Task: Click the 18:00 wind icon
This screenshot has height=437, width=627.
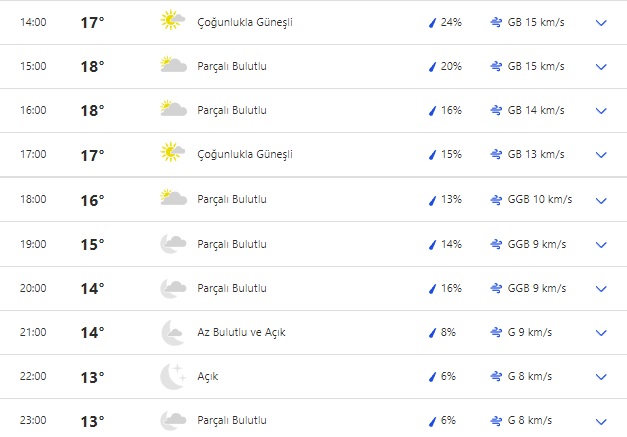Action: pyautogui.click(x=496, y=199)
